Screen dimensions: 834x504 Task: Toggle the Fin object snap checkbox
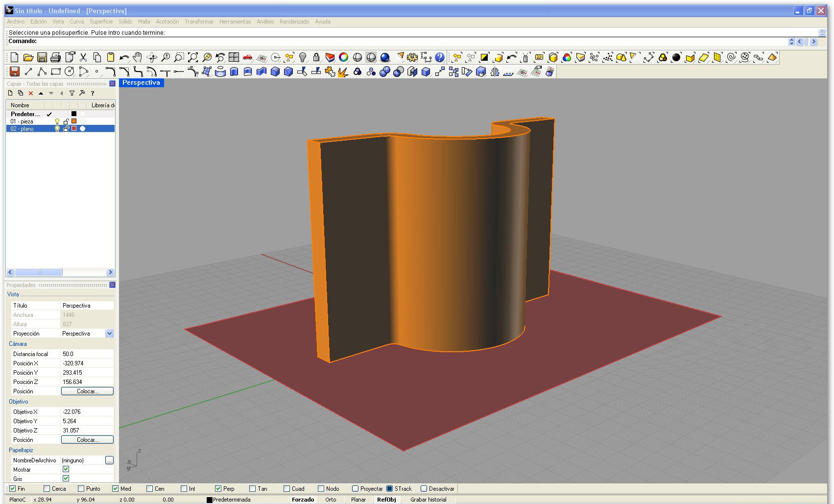click(x=13, y=488)
